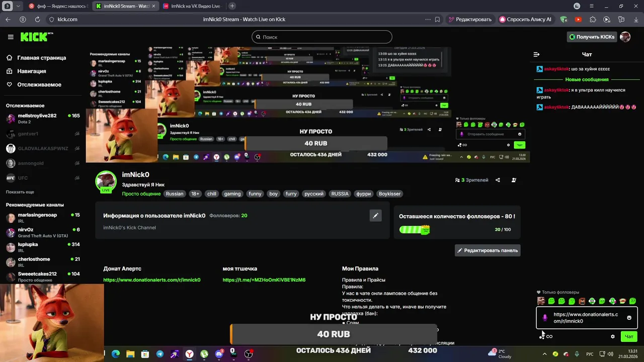
Task: Click the Получить KICKs button
Action: [x=592, y=37]
